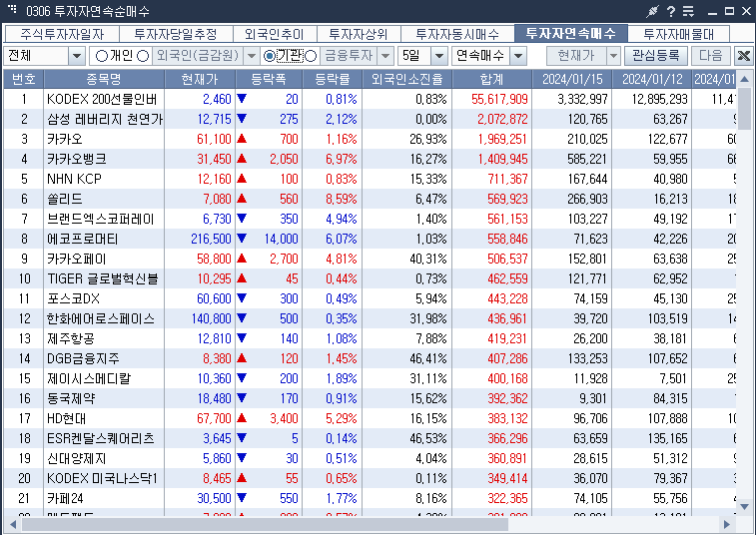Click the up arrow icon in 카카오뱅크 row
Screen dimensions: 756x535
pyautogui.click(x=242, y=159)
